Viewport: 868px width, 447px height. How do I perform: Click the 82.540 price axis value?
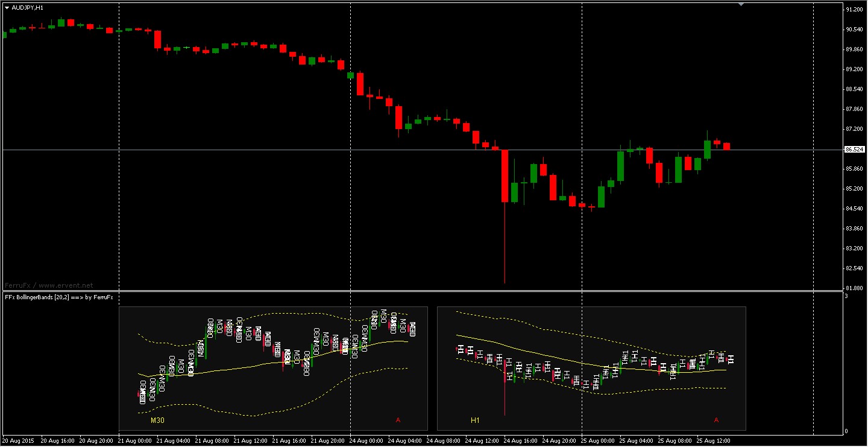coord(854,268)
